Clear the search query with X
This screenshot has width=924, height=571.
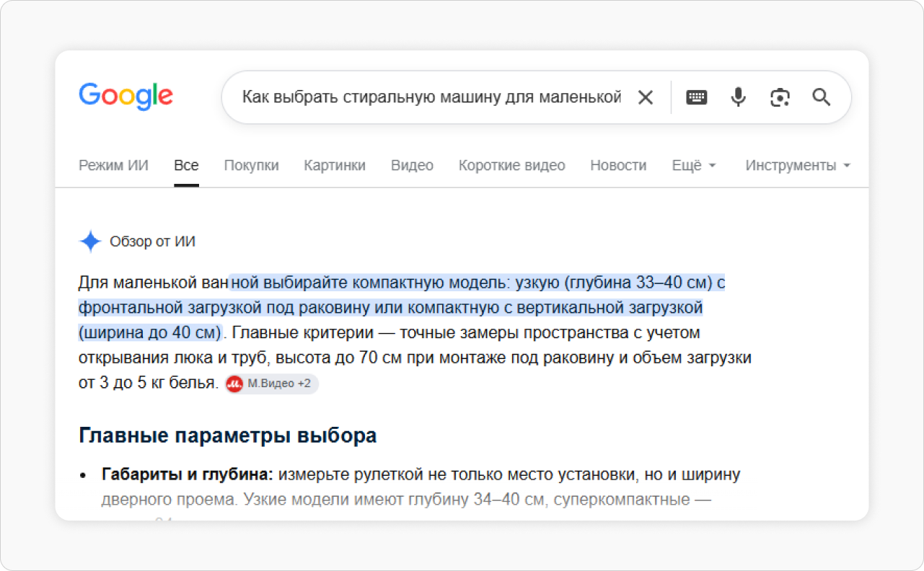646,97
